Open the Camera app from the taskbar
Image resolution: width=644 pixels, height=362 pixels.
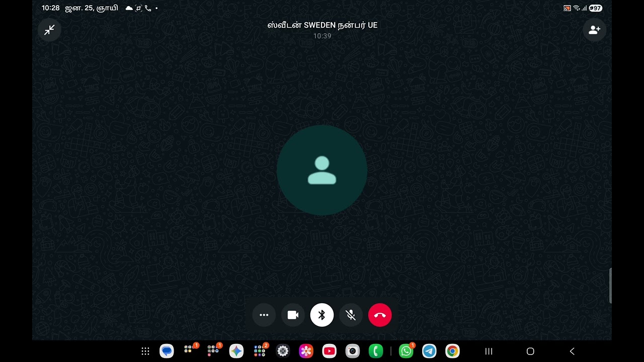coord(352,351)
